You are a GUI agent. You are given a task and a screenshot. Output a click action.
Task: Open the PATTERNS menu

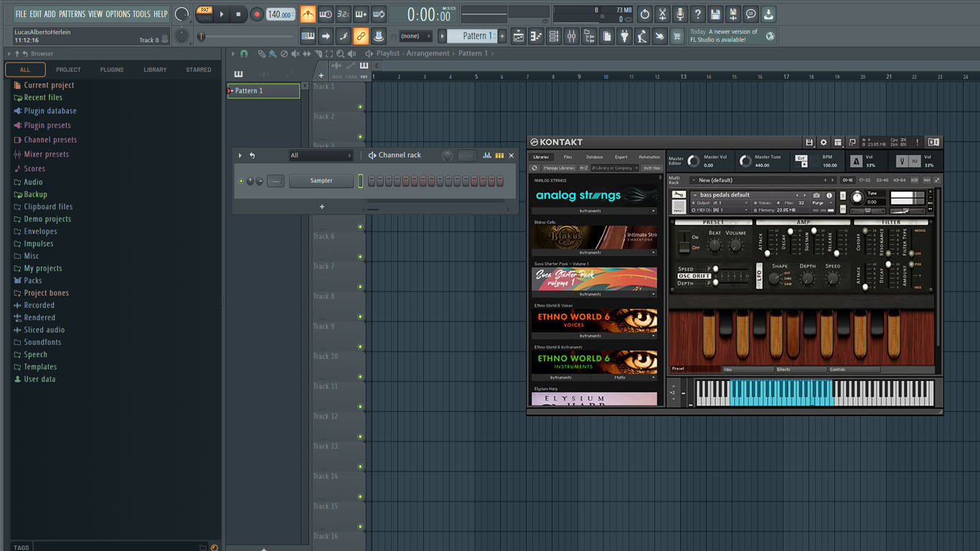point(72,14)
